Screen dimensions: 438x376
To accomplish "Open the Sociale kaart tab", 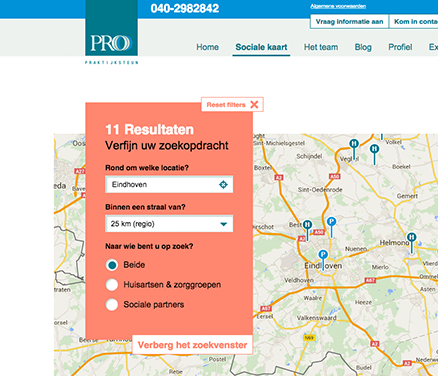I will (261, 47).
